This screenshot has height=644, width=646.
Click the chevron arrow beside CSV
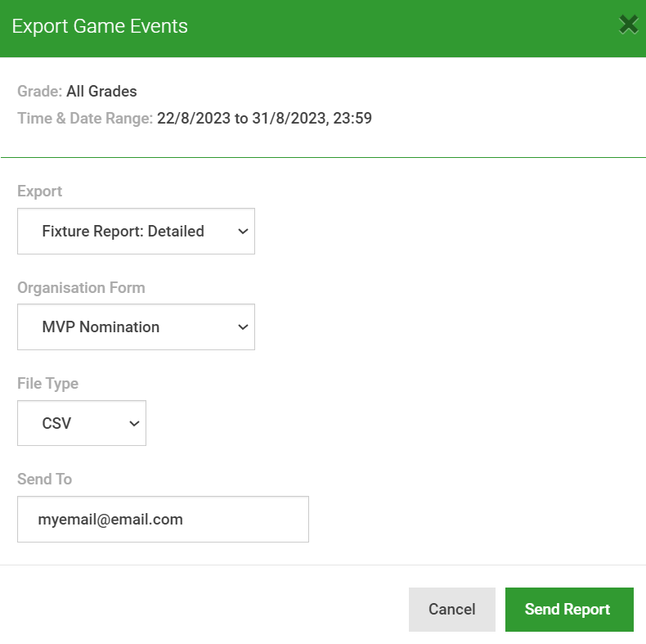click(134, 423)
